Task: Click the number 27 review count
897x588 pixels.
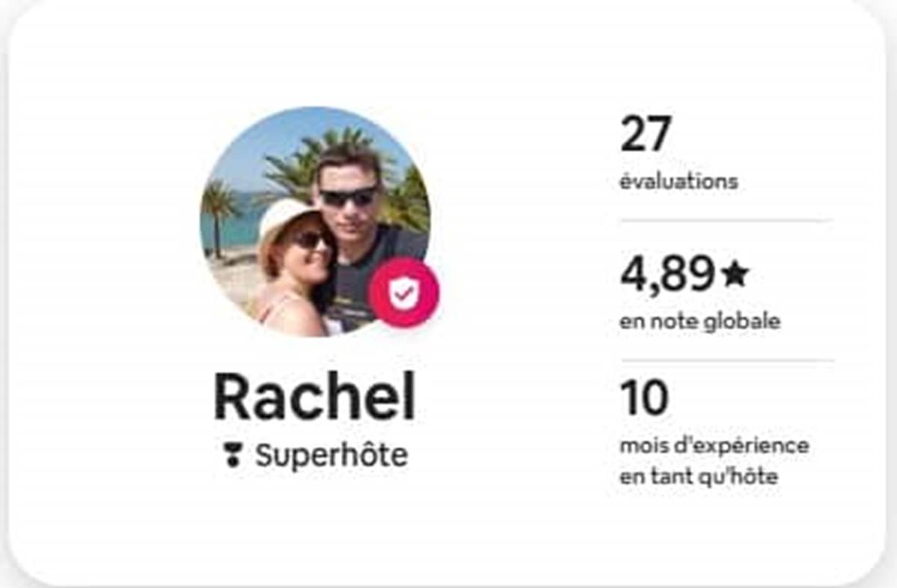Action: click(646, 134)
